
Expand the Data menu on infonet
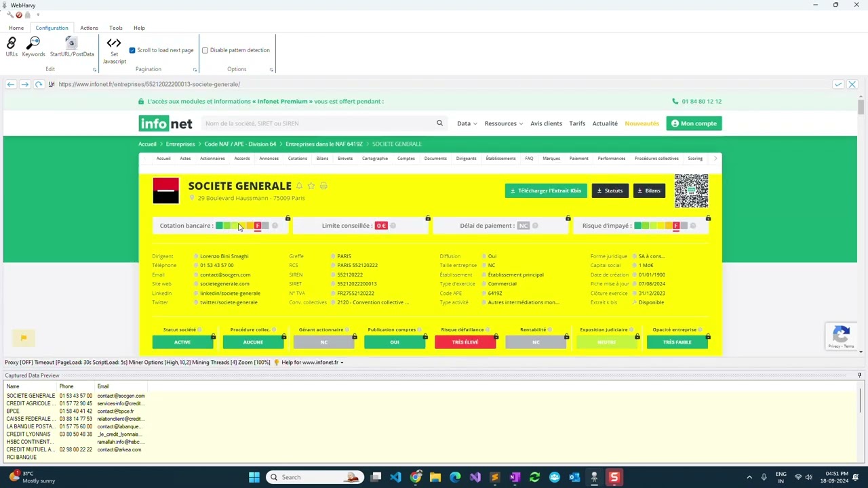click(467, 123)
